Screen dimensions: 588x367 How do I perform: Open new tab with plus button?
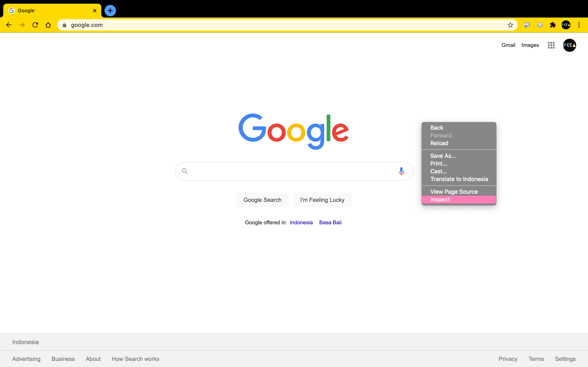(x=110, y=11)
